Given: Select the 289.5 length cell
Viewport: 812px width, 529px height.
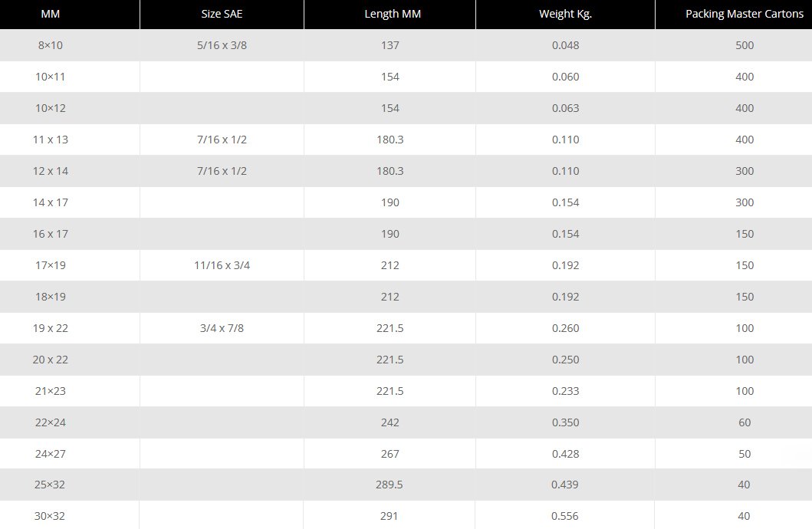Looking at the screenshot, I should [390, 485].
